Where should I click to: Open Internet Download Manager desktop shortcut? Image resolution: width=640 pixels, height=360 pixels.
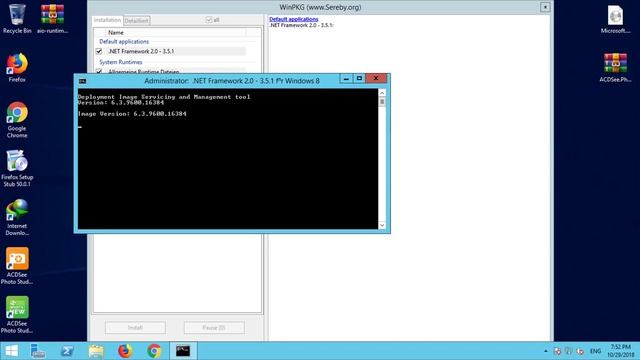[x=17, y=217]
